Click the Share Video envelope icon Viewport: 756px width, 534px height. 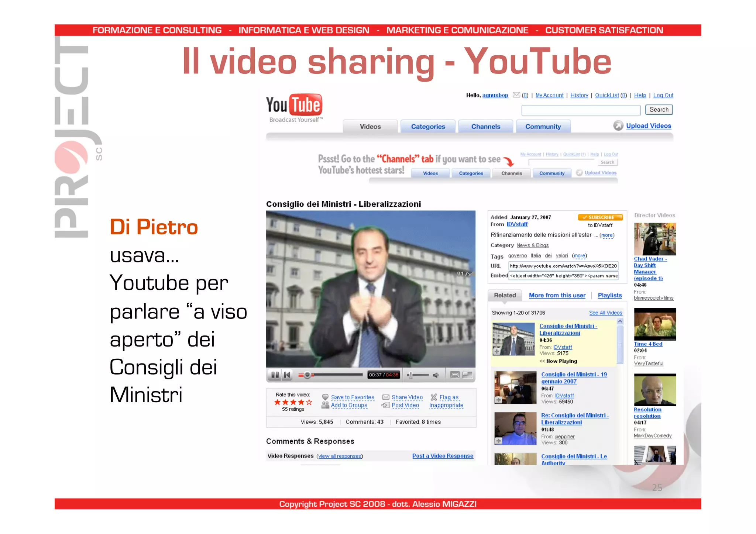[x=386, y=397]
